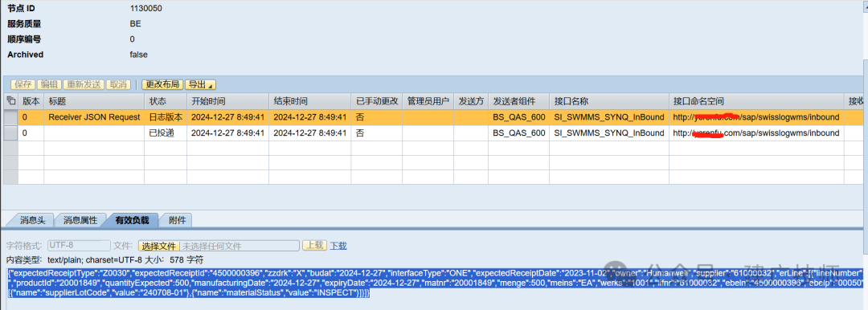Open the UTF-8 character format field

click(x=79, y=245)
